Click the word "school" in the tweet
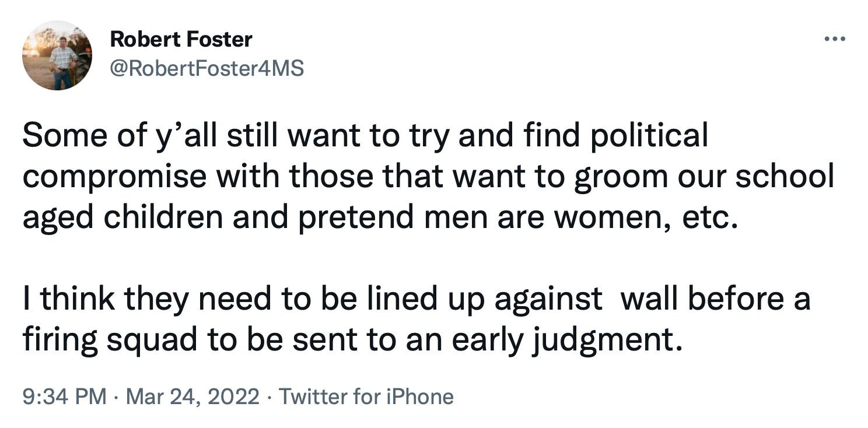Screen dimensions: 868x428 (785, 177)
